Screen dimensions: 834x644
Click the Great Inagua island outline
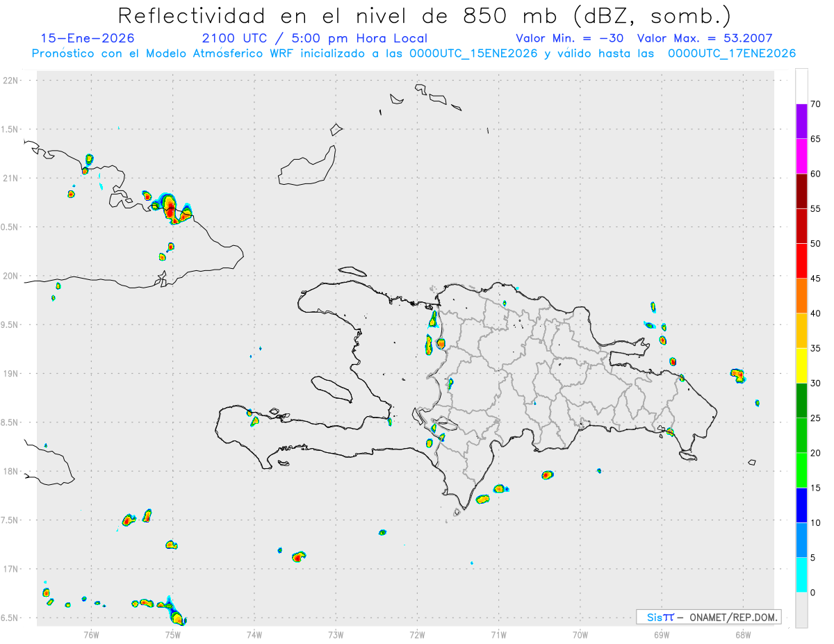coord(307,166)
